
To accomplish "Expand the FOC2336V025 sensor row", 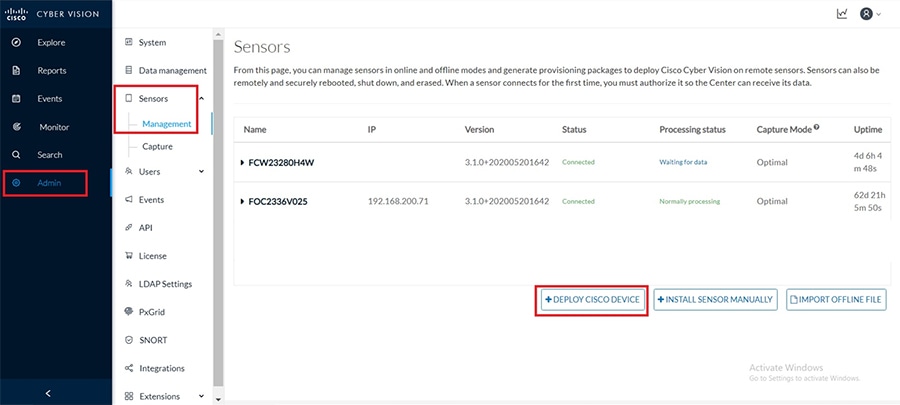I will tap(243, 202).
